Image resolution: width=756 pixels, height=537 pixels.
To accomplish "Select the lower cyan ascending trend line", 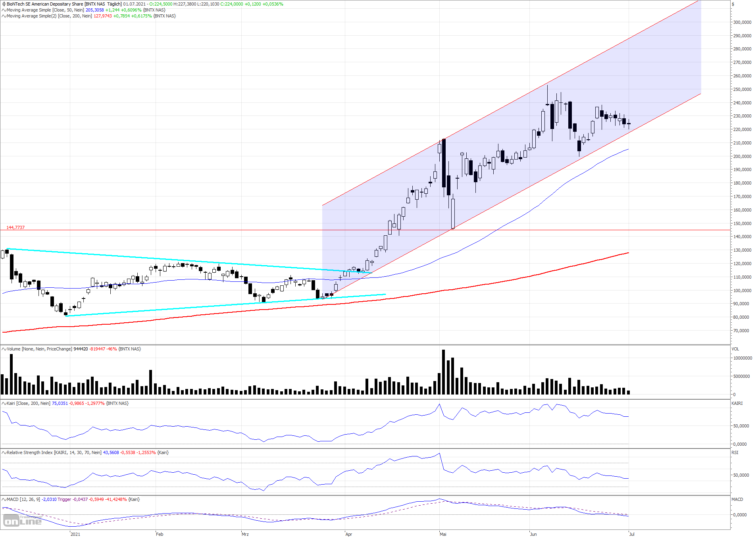I will pos(225,305).
